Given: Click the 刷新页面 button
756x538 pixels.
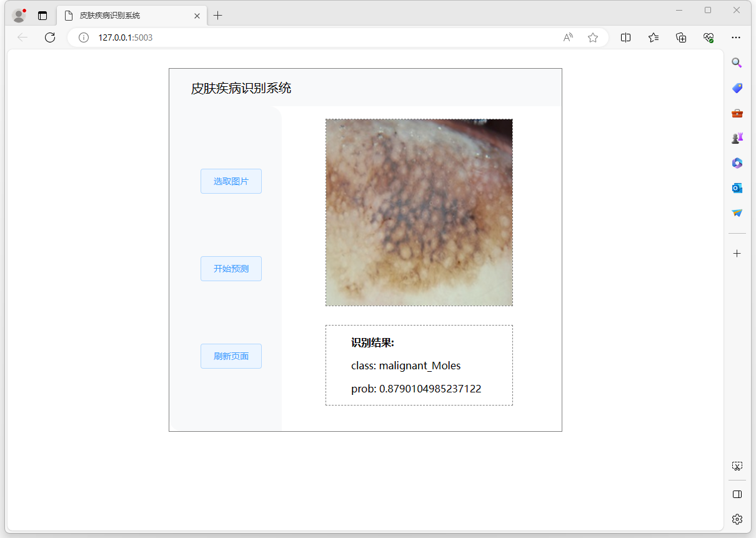Looking at the screenshot, I should 231,356.
